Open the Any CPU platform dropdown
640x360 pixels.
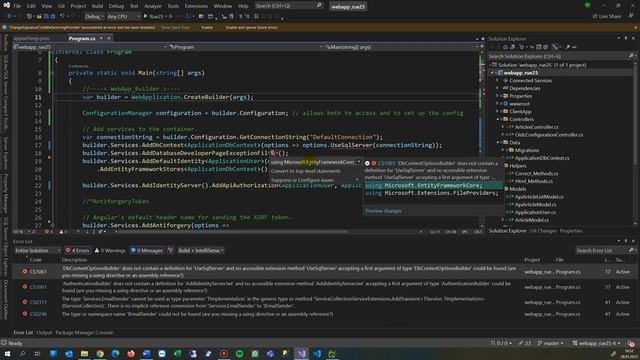tap(124, 16)
